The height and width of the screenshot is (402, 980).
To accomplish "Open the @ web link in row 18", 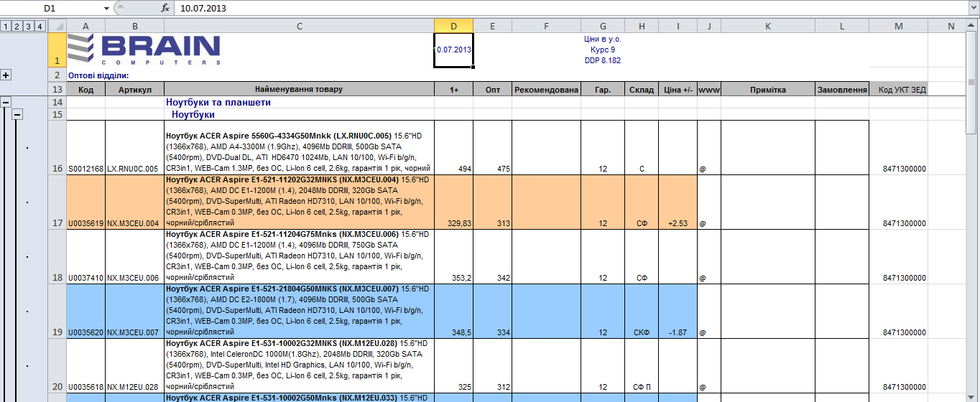I will (702, 279).
